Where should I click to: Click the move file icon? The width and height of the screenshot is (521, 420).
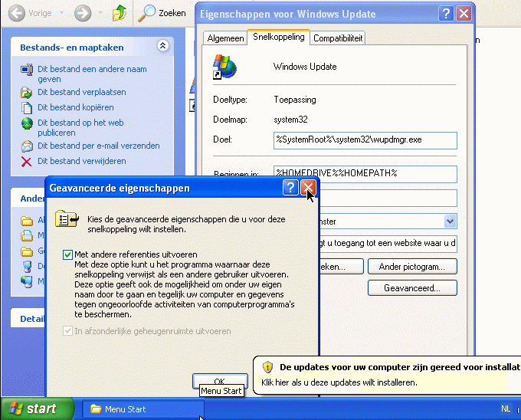click(27, 93)
